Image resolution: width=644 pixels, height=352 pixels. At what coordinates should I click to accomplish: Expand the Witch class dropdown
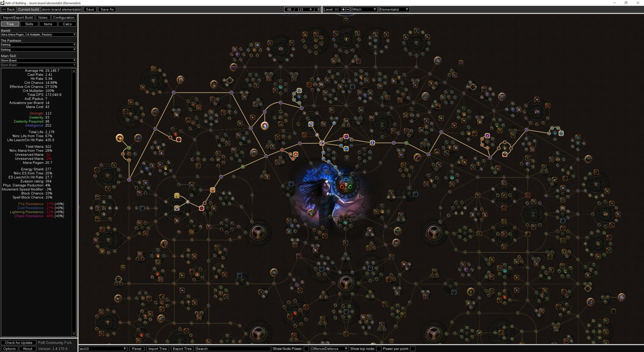coord(364,9)
